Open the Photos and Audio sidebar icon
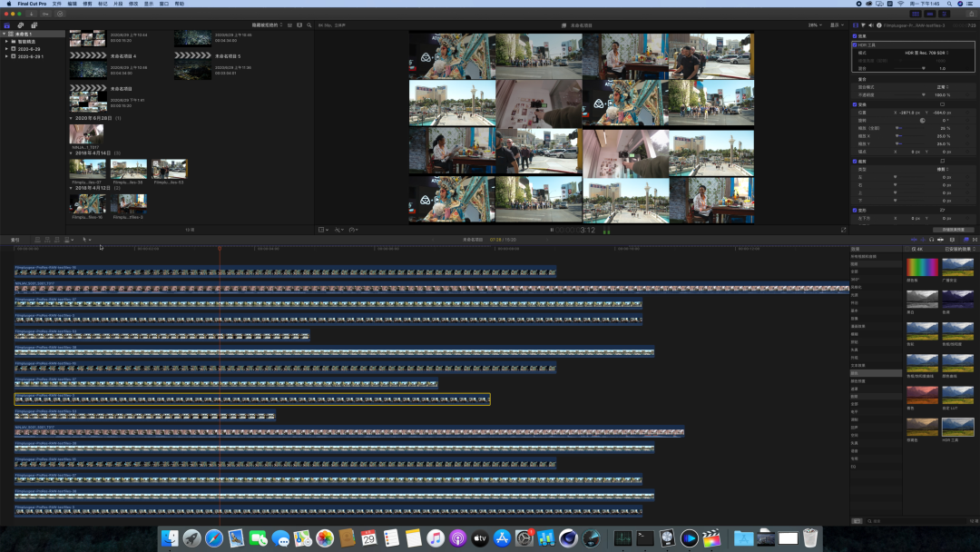Image resolution: width=980 pixels, height=552 pixels. click(x=21, y=25)
